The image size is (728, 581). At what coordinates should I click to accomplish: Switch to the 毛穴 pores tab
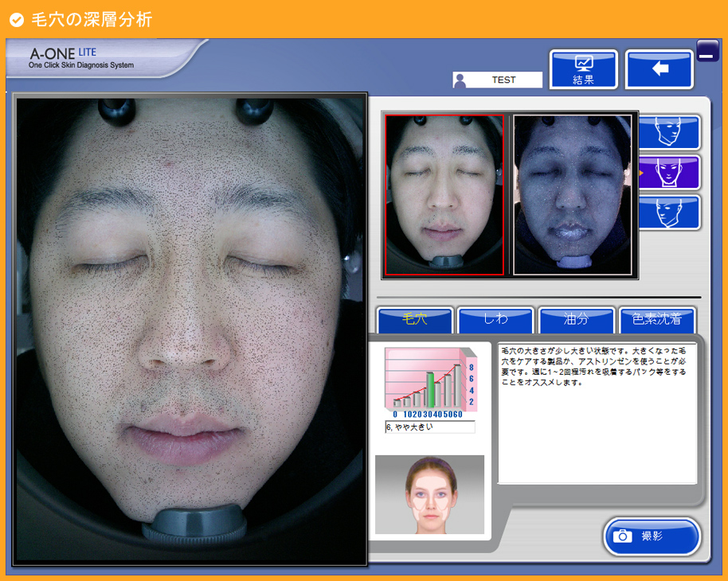(415, 320)
